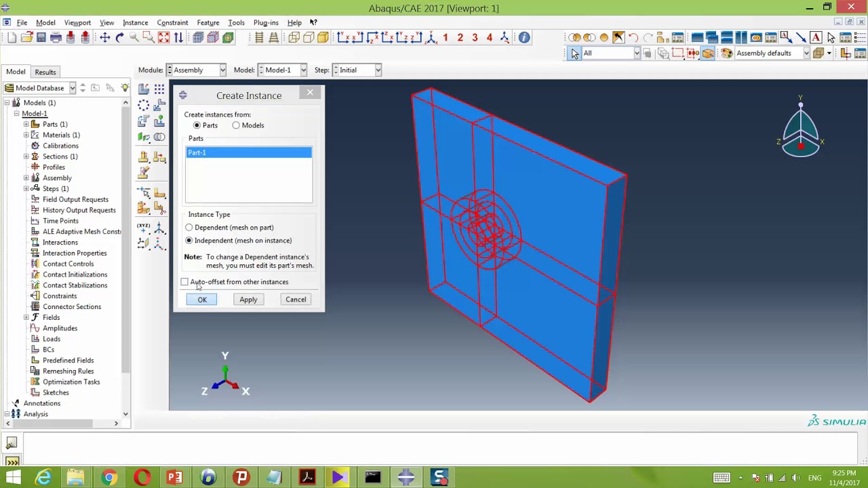
Task: Click the Auto-Fit View icon
Action: click(163, 38)
